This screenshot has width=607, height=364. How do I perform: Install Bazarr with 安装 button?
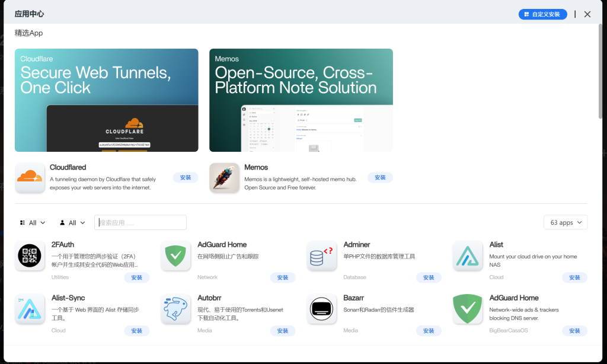tap(429, 331)
